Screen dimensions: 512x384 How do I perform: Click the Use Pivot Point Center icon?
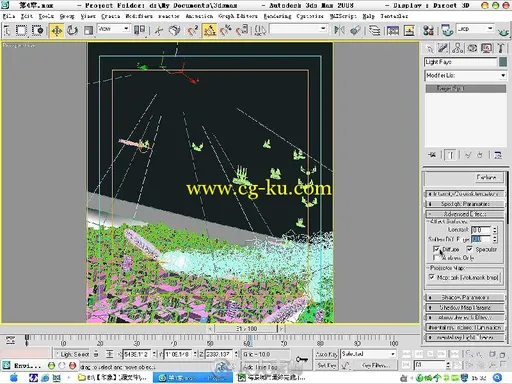coord(139,30)
